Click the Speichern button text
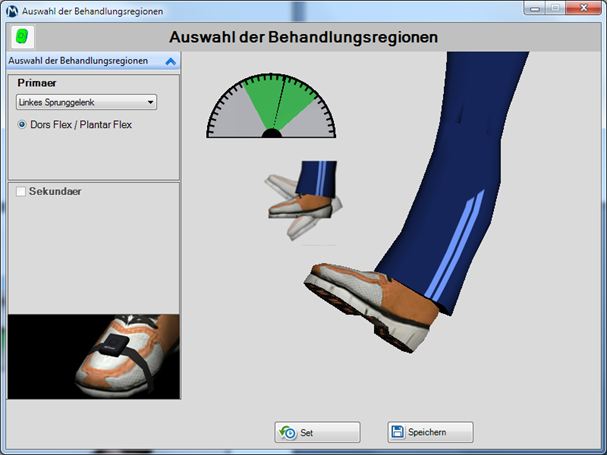 (426, 432)
